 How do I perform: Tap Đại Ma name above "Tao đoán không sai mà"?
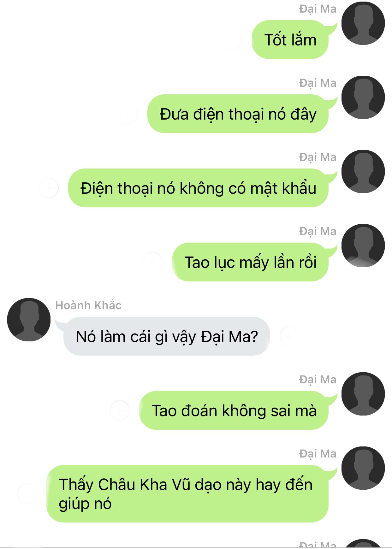(x=318, y=380)
